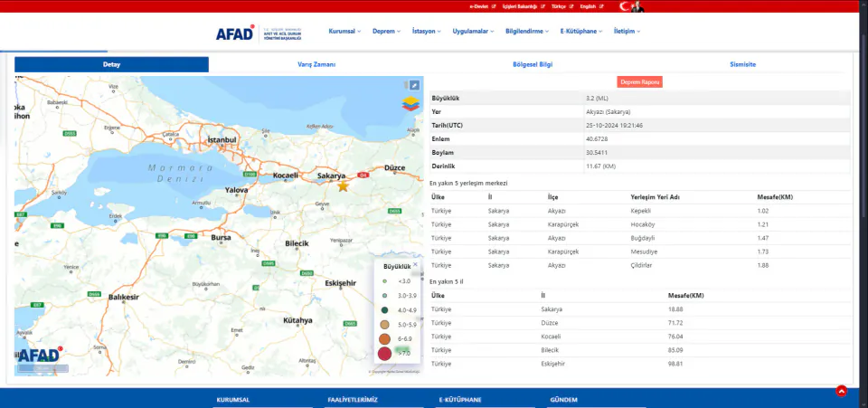Image resolution: width=868 pixels, height=408 pixels.
Task: Click external link icon next to İçişleri Bakanlığı
Action: coord(543,6)
